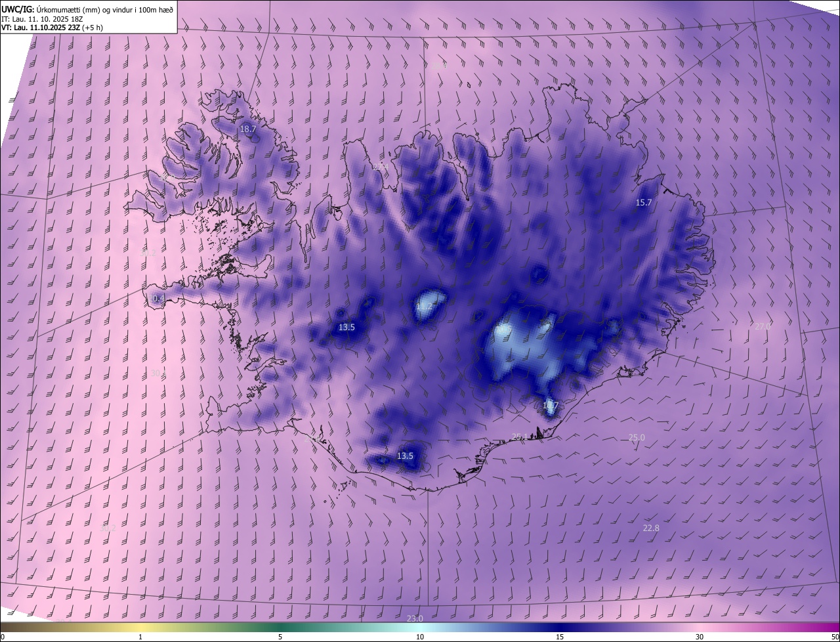Click the valid time 'VT: Lau. 11.10.2025 23Z (+5 h)'

click(x=52, y=28)
